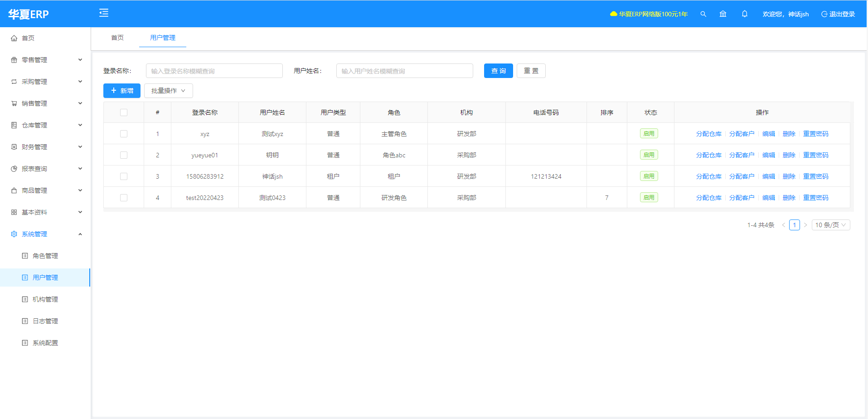Check the row for user 15806283912

124,176
